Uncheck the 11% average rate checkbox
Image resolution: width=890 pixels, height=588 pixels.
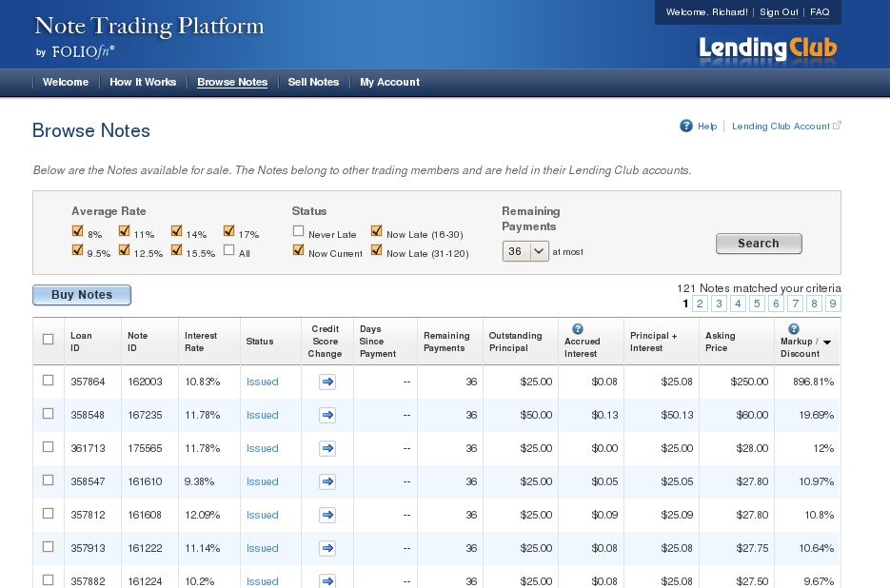click(x=125, y=230)
